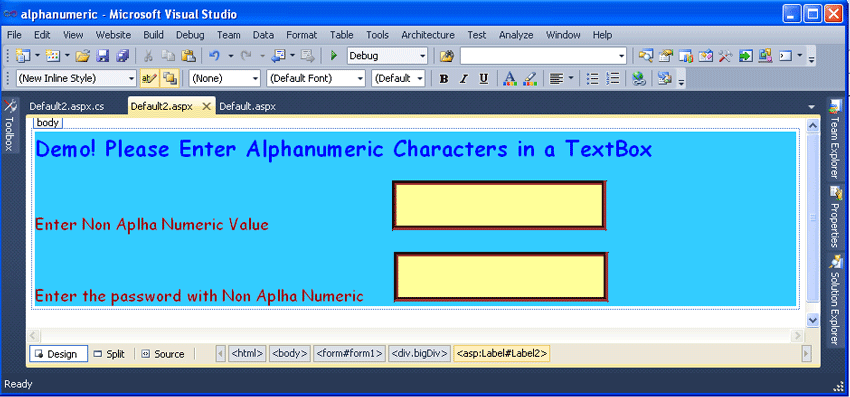Expand the text alignment dropdown arrow

(x=571, y=79)
